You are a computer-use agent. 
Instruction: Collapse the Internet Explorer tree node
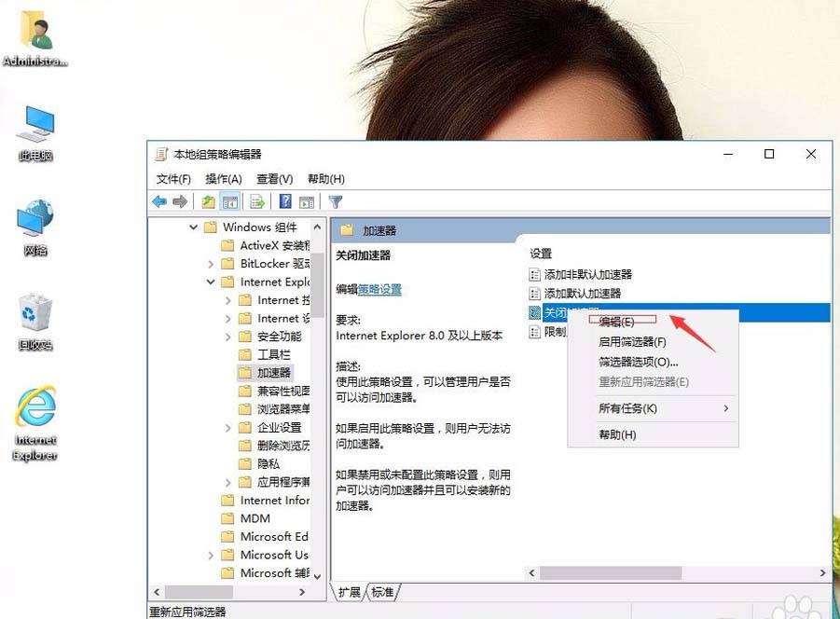click(211, 282)
